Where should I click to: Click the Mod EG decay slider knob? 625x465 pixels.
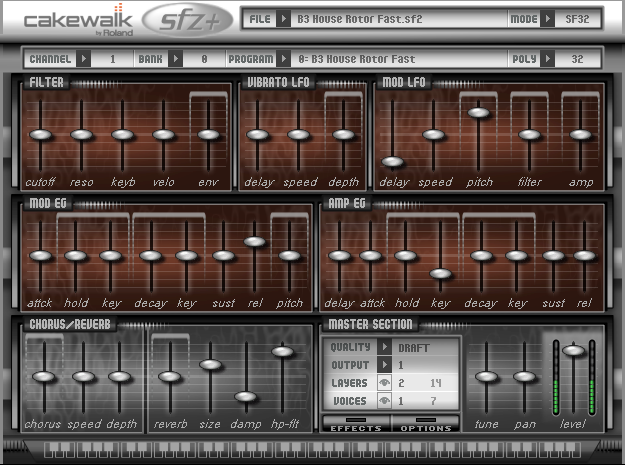[x=151, y=256]
